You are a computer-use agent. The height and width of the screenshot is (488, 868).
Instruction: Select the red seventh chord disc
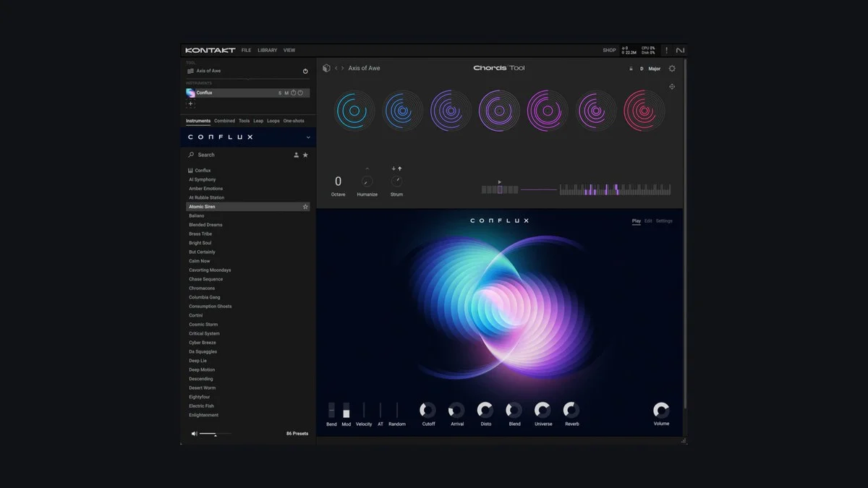coord(644,111)
